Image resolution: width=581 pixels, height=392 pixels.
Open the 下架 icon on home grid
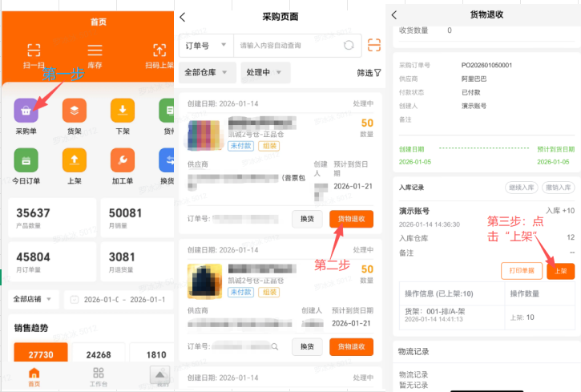(x=122, y=111)
